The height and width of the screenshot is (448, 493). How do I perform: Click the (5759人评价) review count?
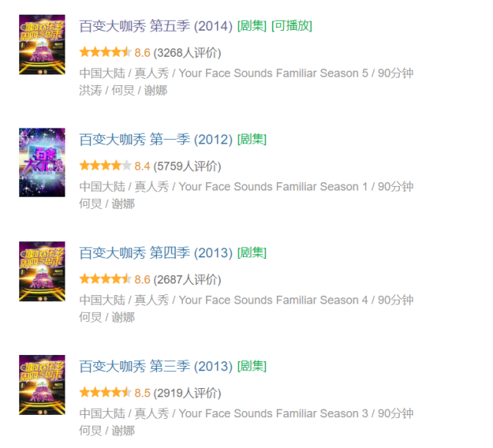pos(188,166)
